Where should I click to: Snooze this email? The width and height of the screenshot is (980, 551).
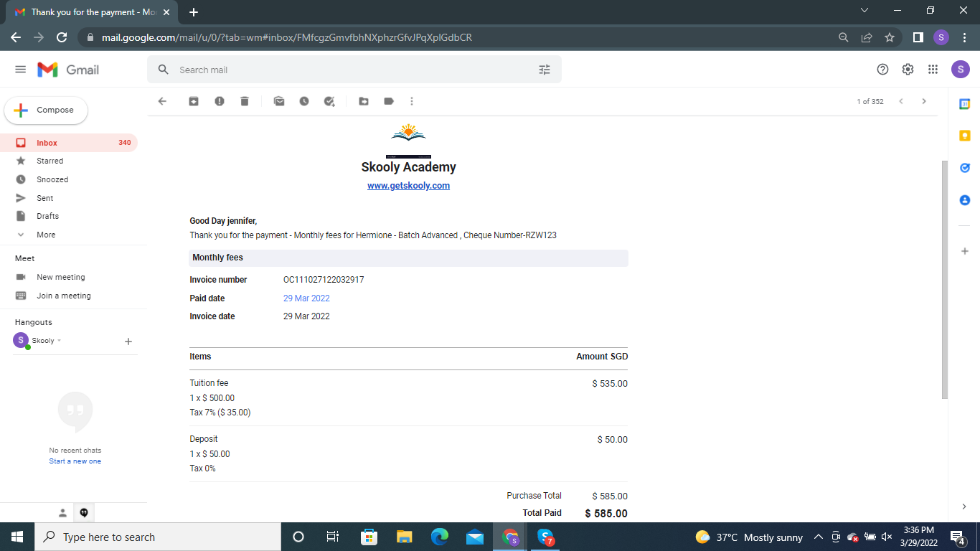(x=304, y=101)
